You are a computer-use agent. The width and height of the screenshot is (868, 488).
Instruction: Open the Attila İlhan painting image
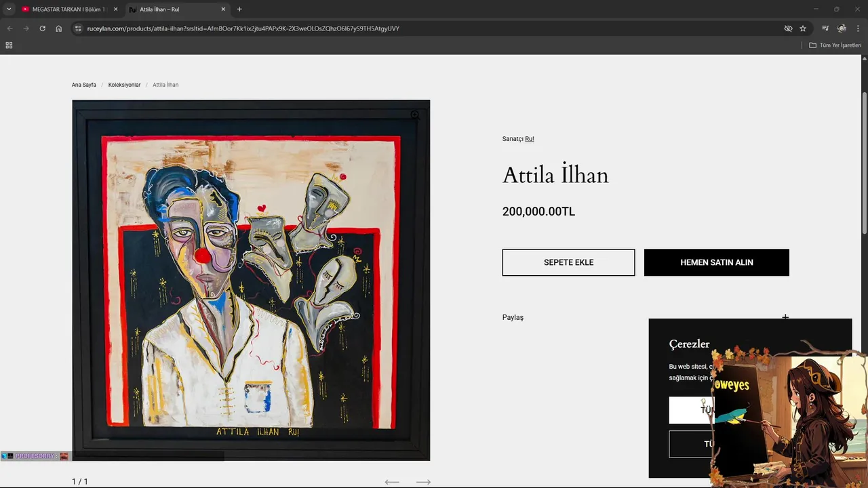point(251,280)
